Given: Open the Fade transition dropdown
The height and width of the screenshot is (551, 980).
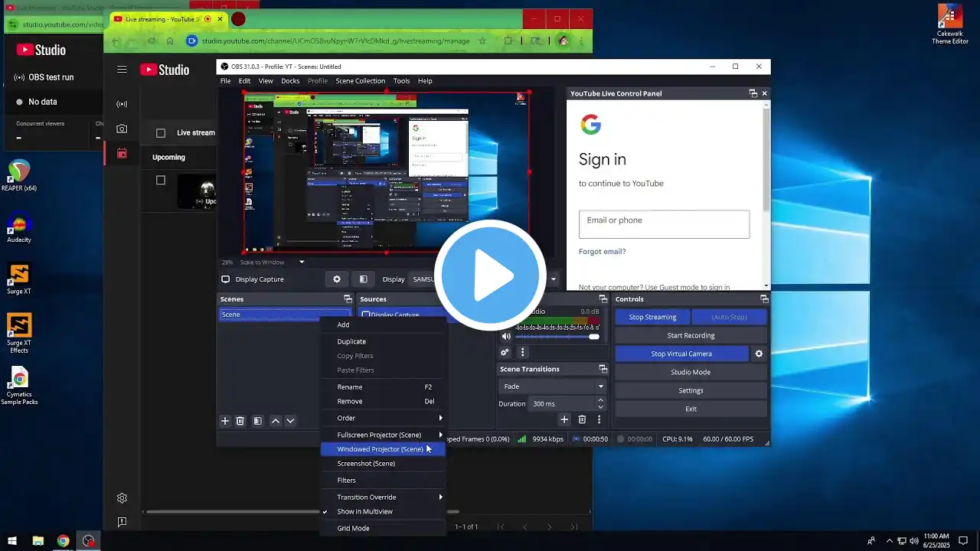Looking at the screenshot, I should pos(552,386).
